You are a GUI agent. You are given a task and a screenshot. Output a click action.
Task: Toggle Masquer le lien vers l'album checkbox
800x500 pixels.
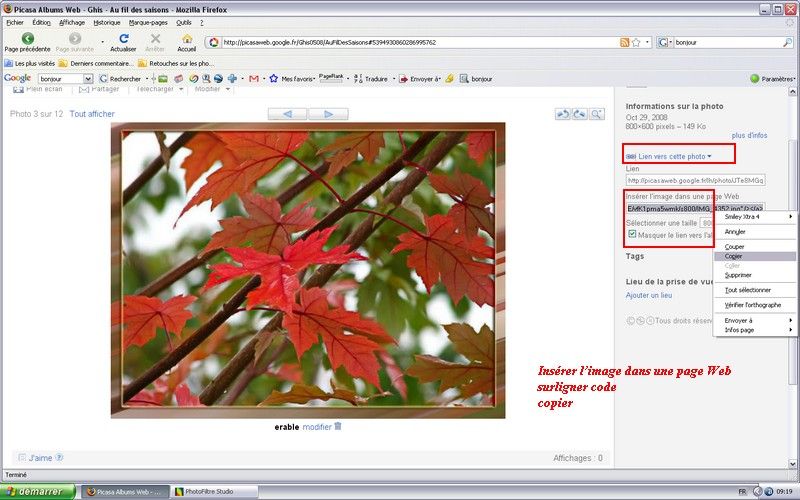(x=632, y=234)
